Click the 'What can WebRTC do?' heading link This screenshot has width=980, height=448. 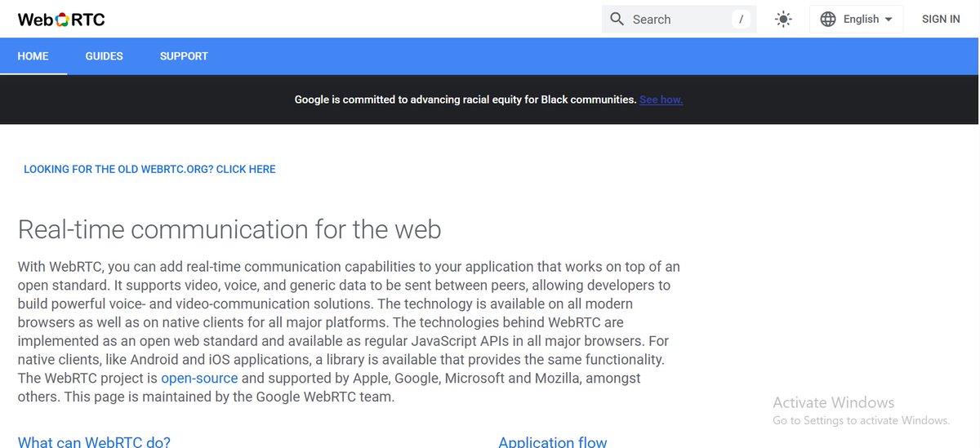pyautogui.click(x=94, y=441)
